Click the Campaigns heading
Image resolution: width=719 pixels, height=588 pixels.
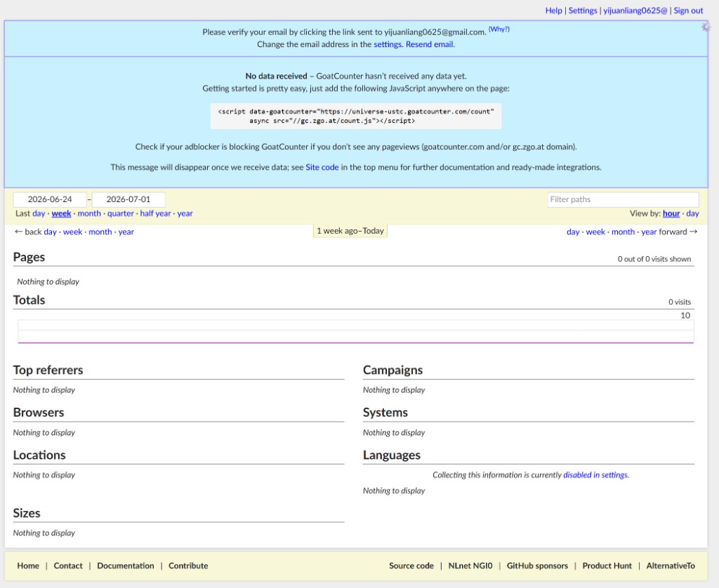(x=393, y=370)
